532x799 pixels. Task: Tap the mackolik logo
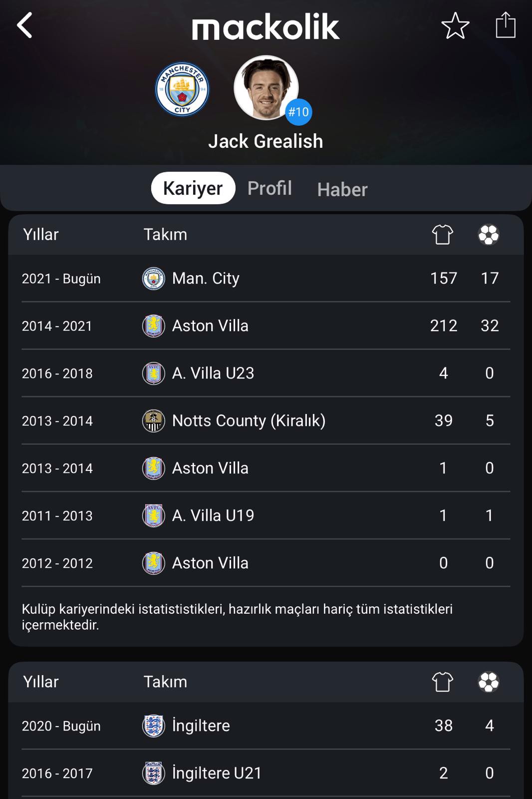click(x=266, y=27)
